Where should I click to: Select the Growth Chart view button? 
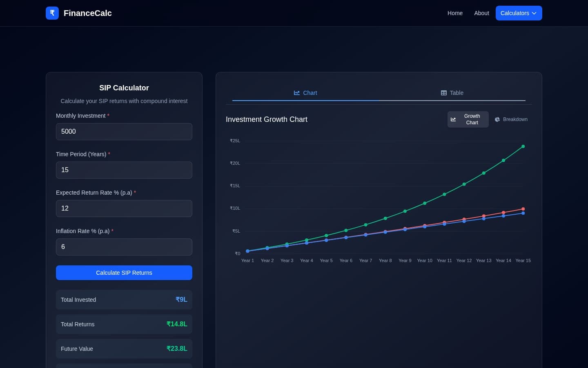pyautogui.click(x=468, y=119)
